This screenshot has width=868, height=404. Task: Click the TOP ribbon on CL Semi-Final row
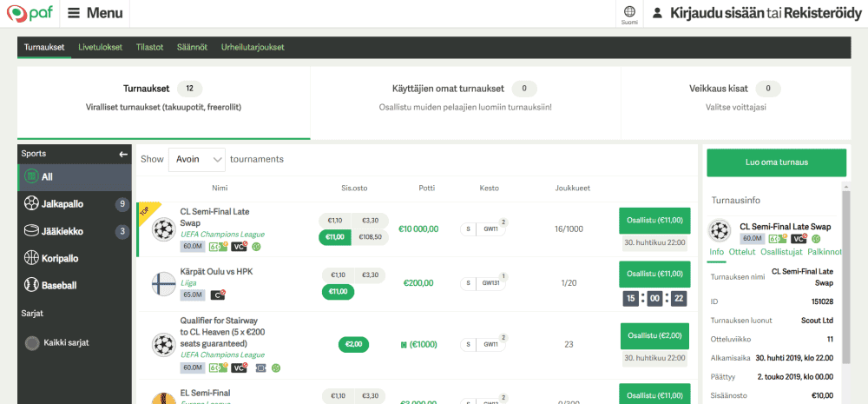click(x=148, y=212)
